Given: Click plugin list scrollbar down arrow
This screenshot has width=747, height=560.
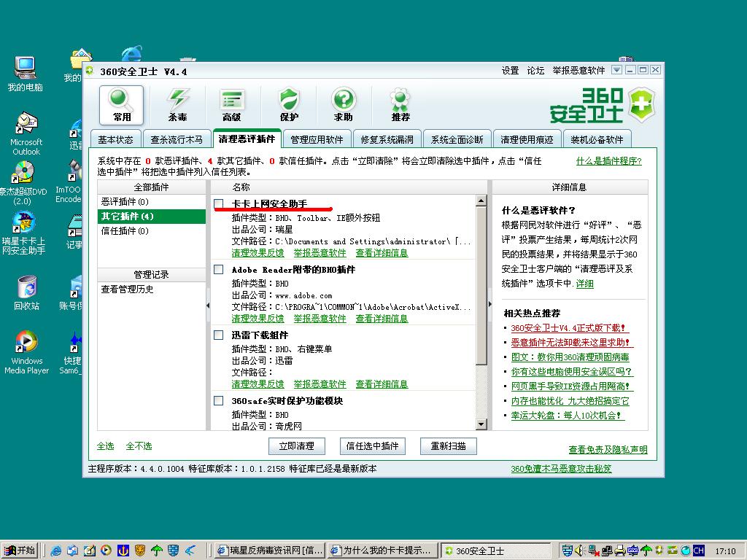Looking at the screenshot, I should pos(481,424).
